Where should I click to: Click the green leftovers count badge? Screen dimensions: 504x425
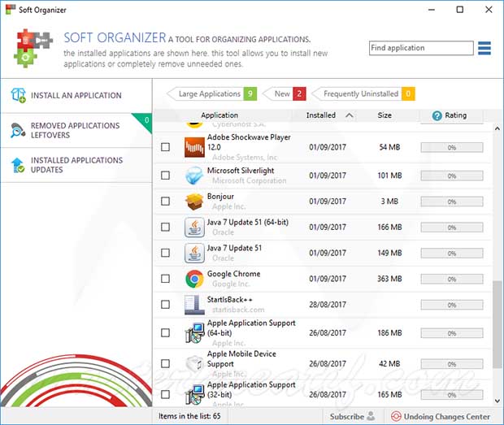pos(146,121)
